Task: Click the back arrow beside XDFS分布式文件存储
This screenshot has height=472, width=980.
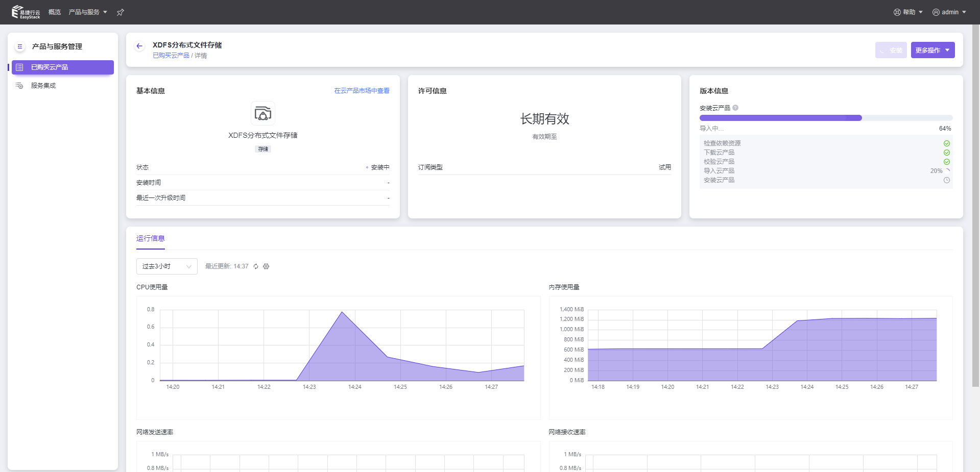Action: pyautogui.click(x=139, y=46)
